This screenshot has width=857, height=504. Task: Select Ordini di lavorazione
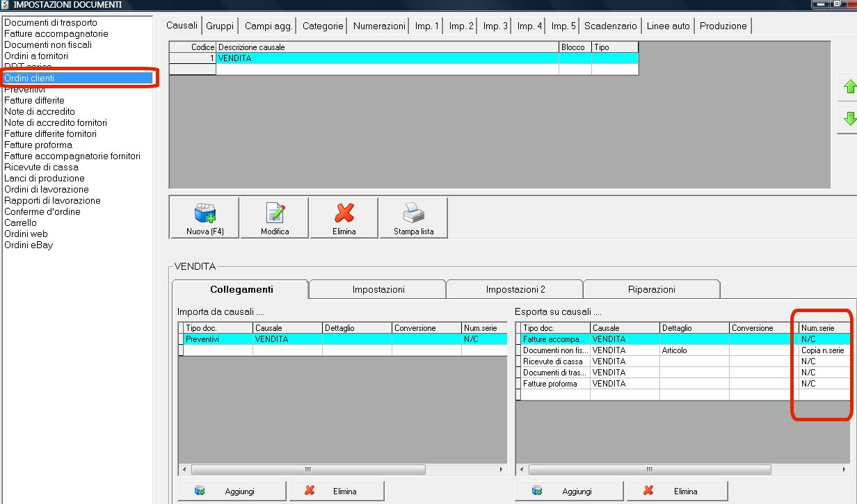47,189
